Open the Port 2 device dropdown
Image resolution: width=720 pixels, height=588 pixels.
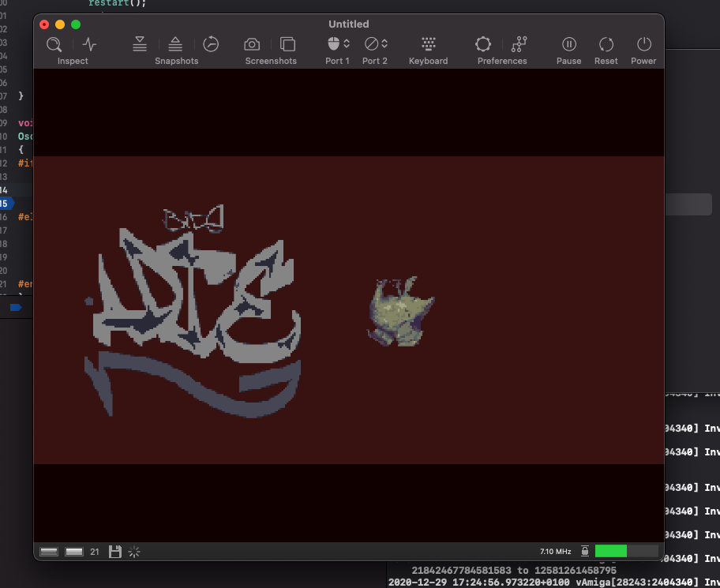click(376, 44)
